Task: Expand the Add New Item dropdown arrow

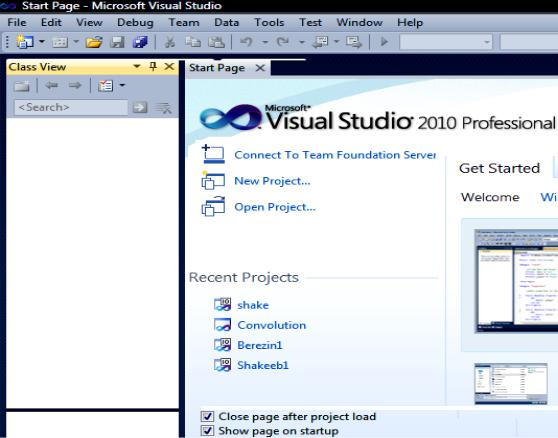Action: [x=76, y=42]
